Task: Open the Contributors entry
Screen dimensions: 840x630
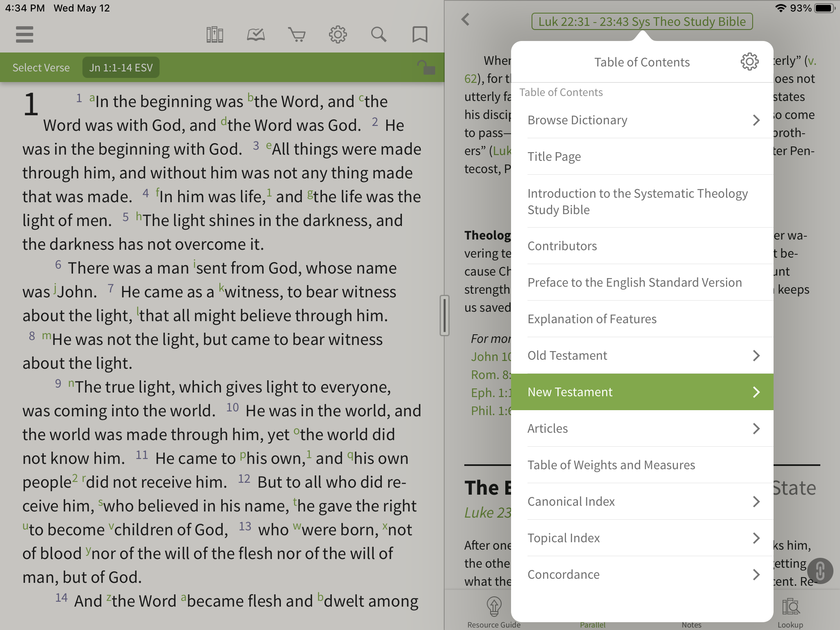Action: pos(642,246)
